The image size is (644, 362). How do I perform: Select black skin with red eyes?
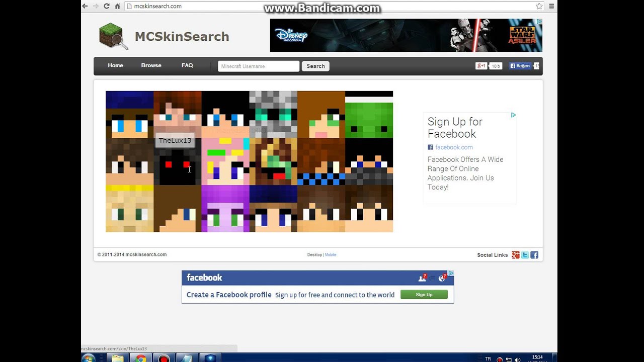pos(177,162)
